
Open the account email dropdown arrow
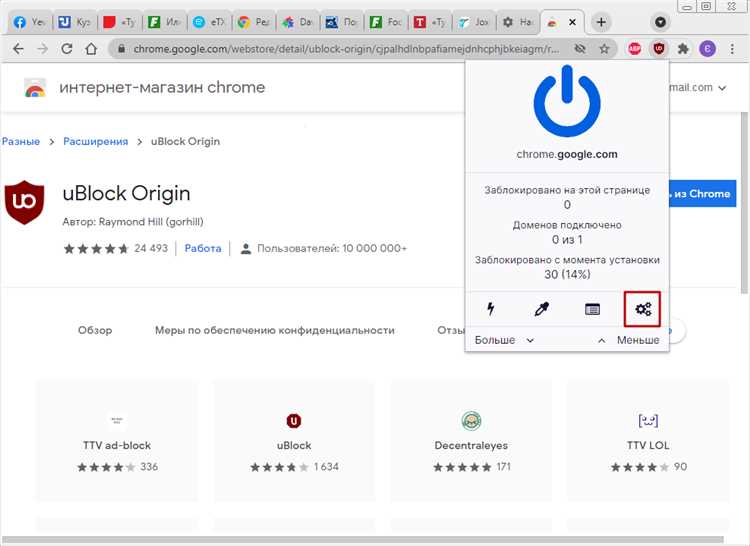(722, 88)
